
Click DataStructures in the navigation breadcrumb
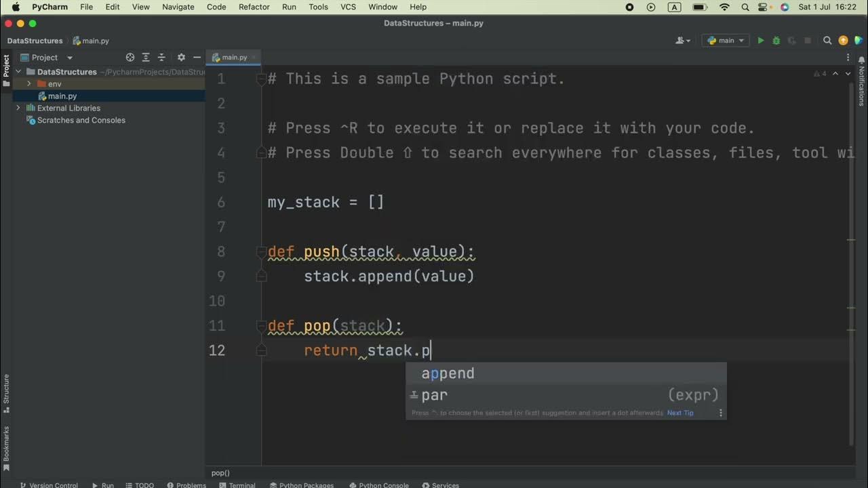35,41
